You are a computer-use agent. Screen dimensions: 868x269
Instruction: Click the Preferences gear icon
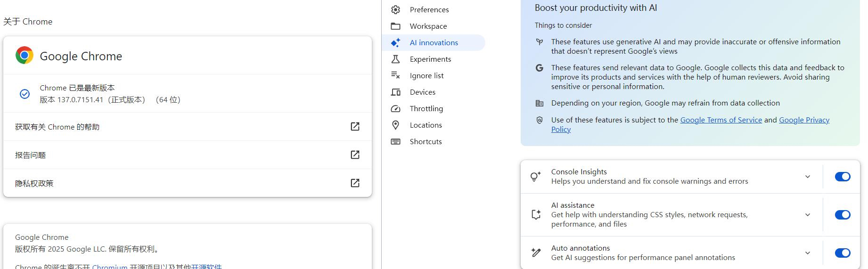click(395, 9)
